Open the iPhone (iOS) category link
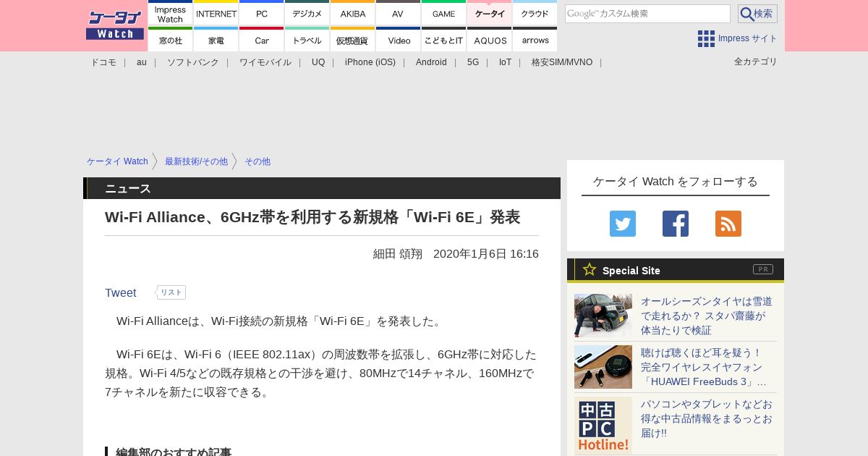 (370, 62)
